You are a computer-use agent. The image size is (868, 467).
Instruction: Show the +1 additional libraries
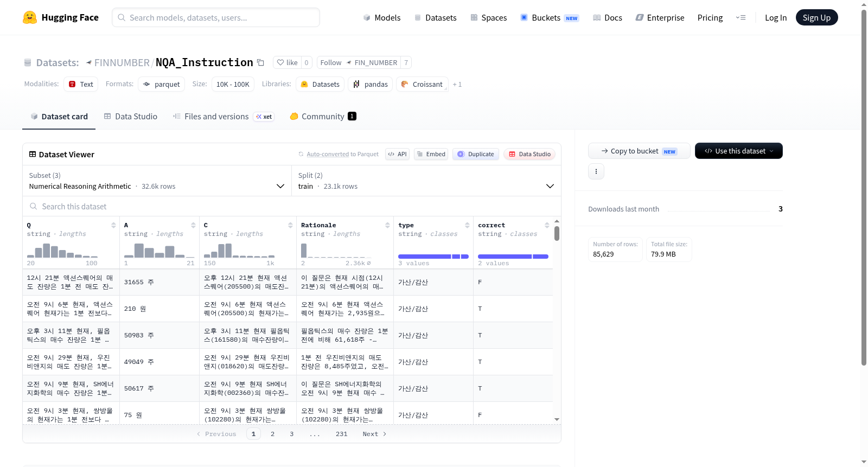tap(457, 84)
